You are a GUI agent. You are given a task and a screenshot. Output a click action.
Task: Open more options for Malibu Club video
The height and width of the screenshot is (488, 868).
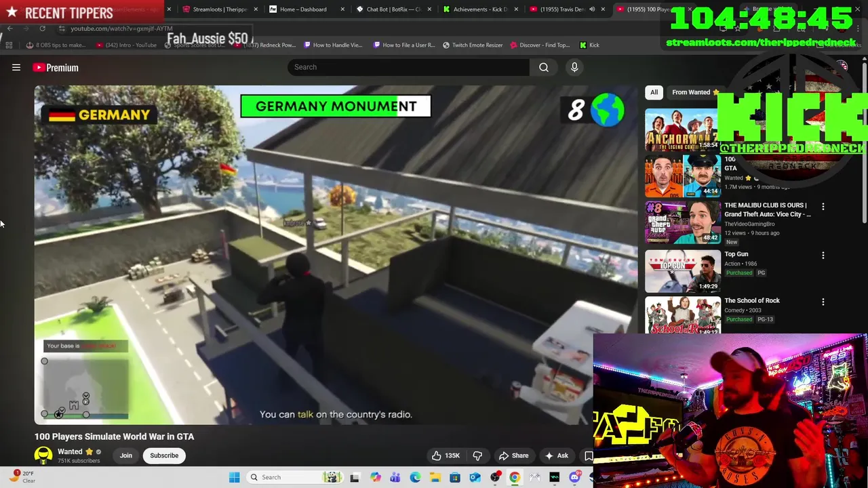(x=823, y=206)
